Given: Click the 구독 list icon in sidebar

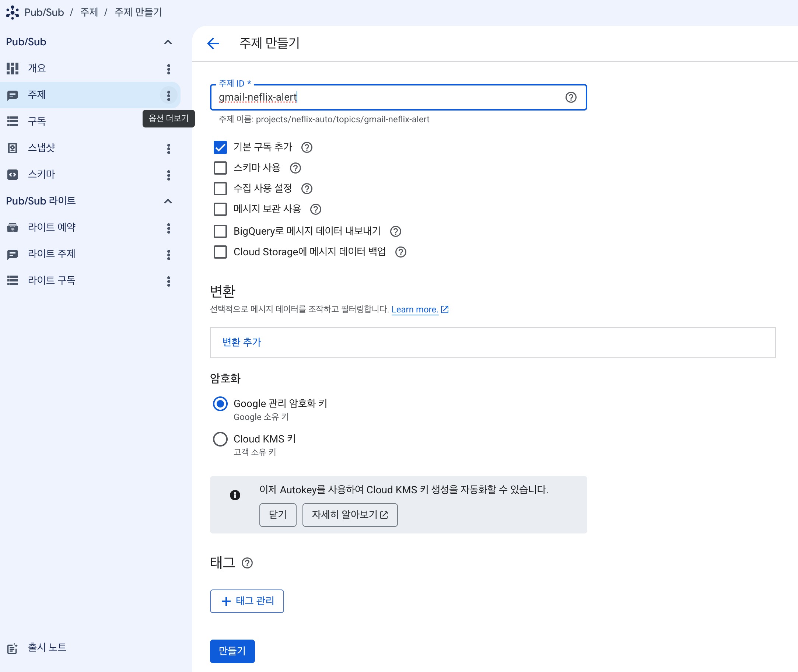Looking at the screenshot, I should [12, 122].
